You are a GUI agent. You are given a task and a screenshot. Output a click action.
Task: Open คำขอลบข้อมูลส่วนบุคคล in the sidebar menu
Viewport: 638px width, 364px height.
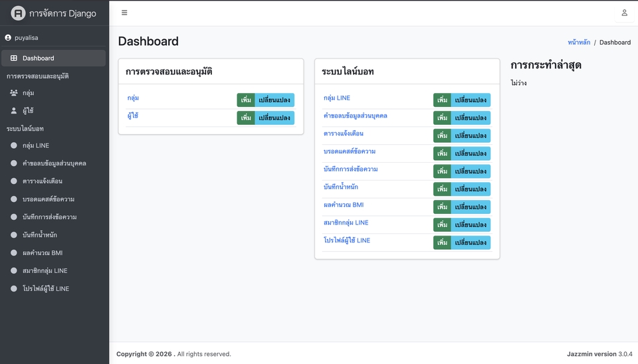54,163
